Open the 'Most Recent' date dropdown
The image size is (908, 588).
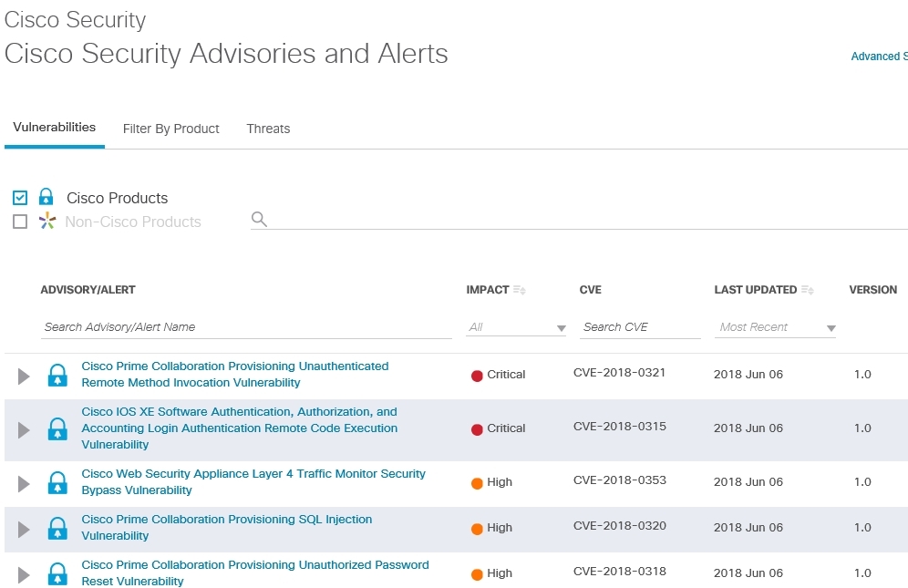(775, 327)
